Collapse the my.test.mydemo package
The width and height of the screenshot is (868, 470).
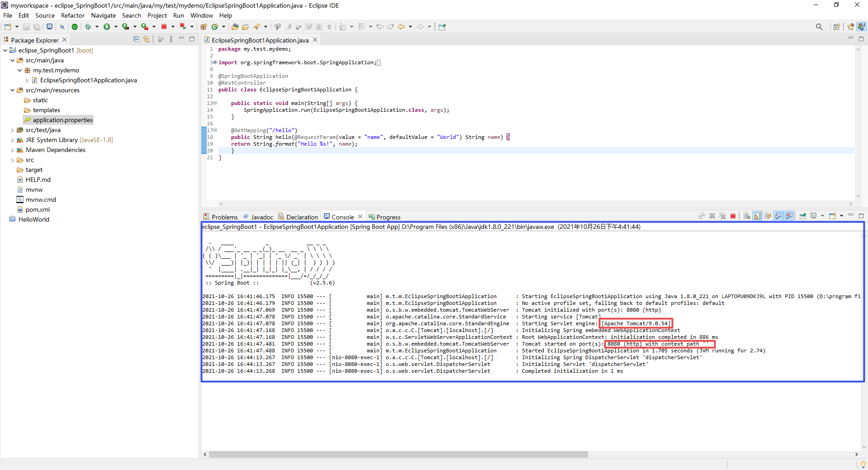pos(19,70)
